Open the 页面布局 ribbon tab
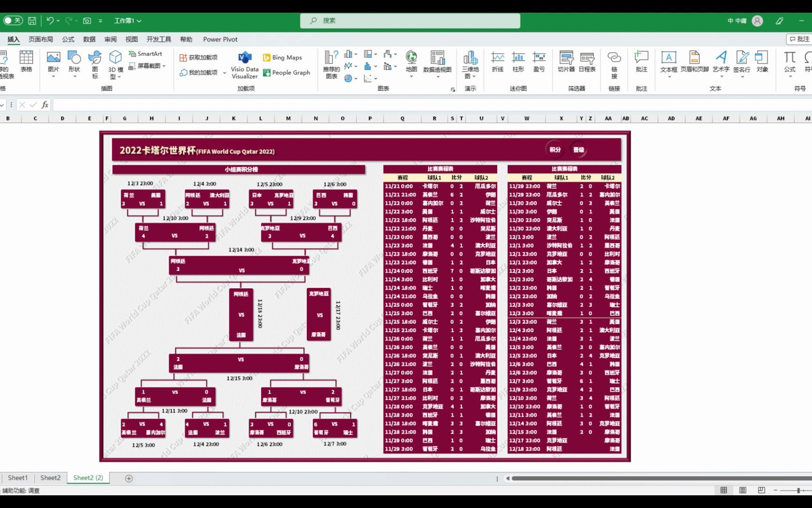812x508 pixels. point(41,40)
